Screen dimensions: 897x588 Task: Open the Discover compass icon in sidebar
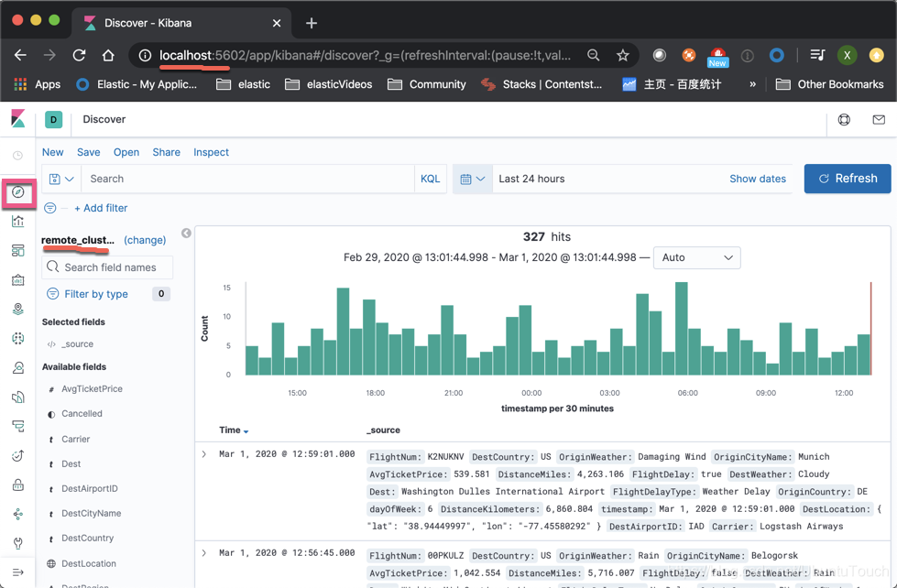18,192
